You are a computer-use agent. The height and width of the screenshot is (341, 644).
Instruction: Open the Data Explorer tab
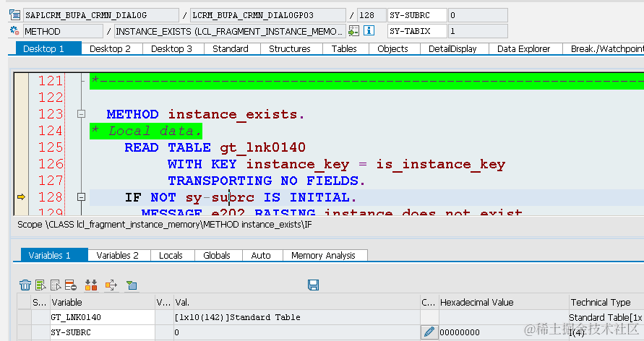[524, 48]
